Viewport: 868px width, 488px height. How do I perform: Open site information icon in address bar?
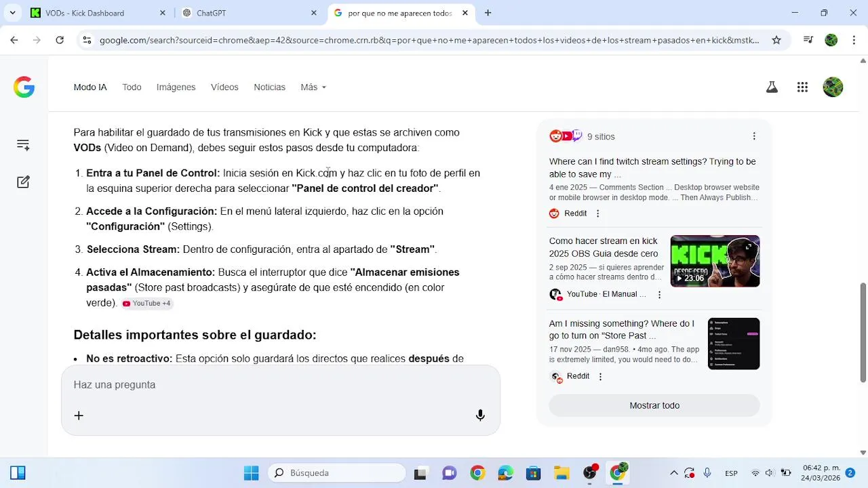[87, 40]
